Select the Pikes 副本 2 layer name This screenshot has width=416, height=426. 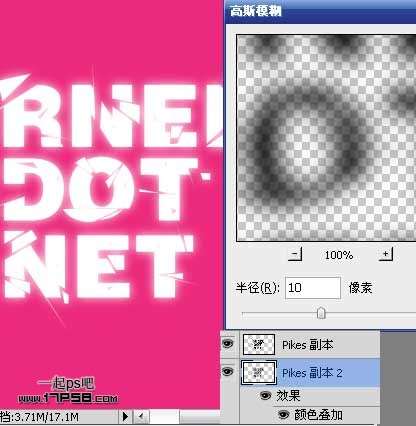click(x=312, y=373)
